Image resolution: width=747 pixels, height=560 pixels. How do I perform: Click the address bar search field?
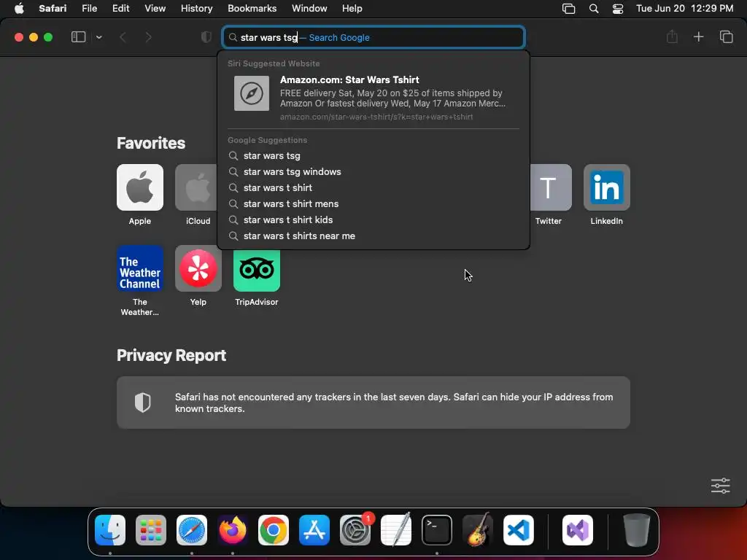[373, 37]
